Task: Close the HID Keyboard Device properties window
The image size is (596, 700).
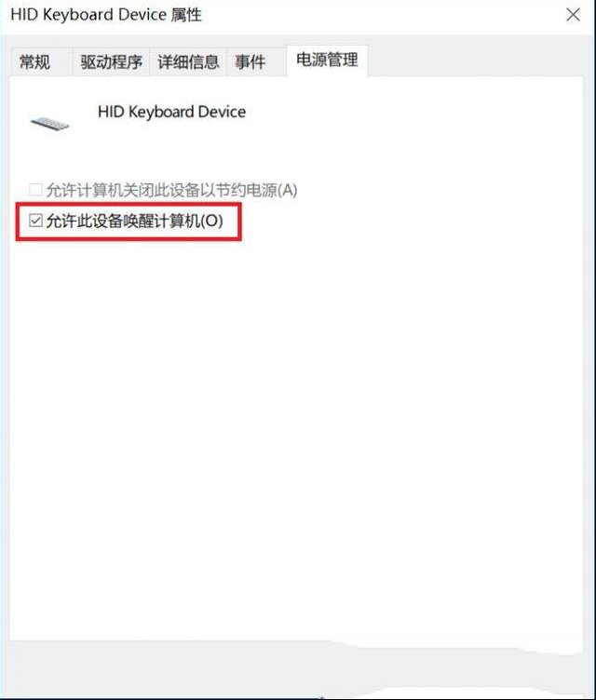Action: tap(573, 15)
